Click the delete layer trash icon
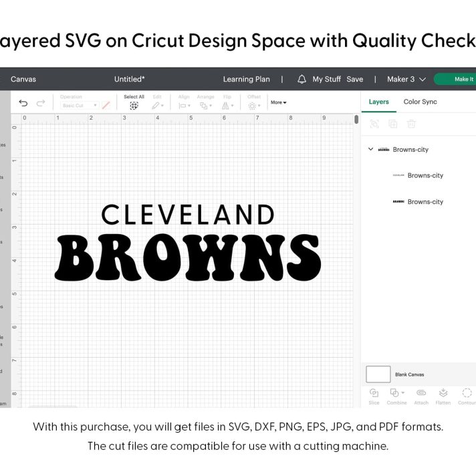476x476 pixels. pos(411,124)
